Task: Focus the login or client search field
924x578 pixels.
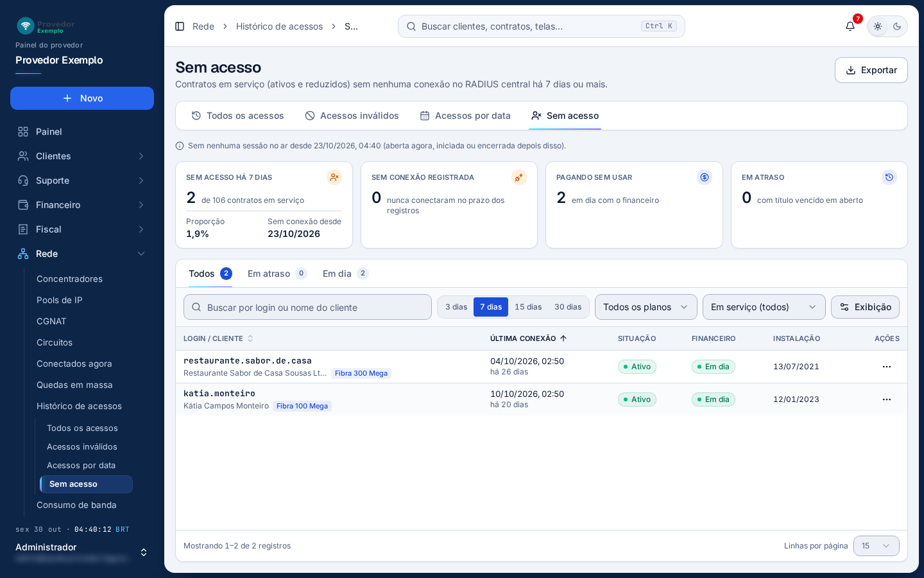Action: click(307, 307)
